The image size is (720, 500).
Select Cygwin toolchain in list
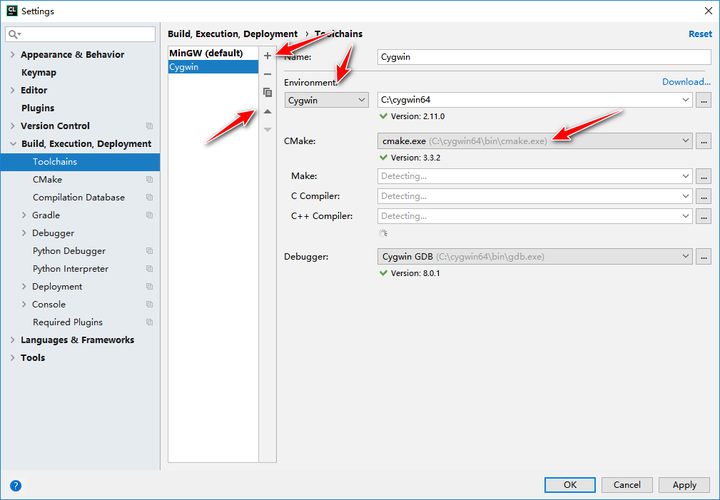(213, 67)
